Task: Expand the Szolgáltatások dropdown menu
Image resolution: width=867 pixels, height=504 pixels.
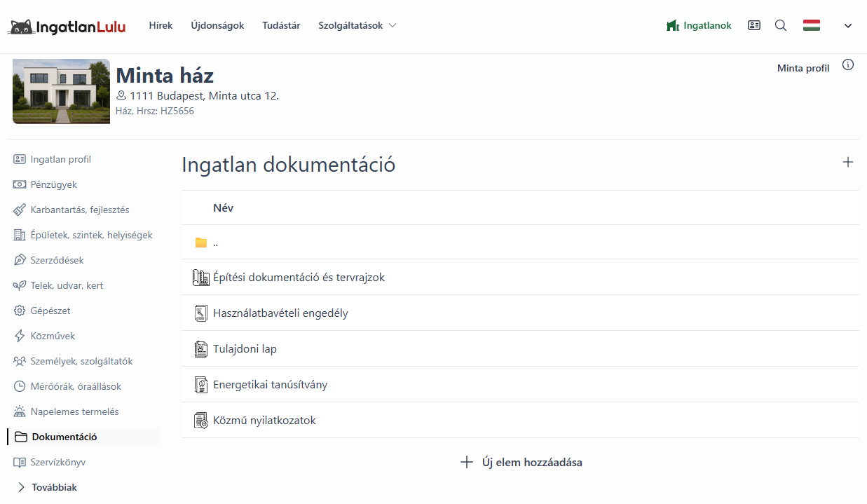Action: pos(357,25)
